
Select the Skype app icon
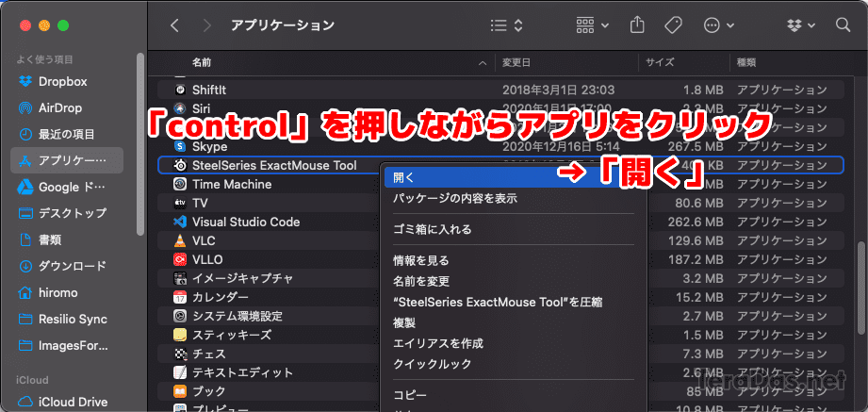[x=180, y=146]
